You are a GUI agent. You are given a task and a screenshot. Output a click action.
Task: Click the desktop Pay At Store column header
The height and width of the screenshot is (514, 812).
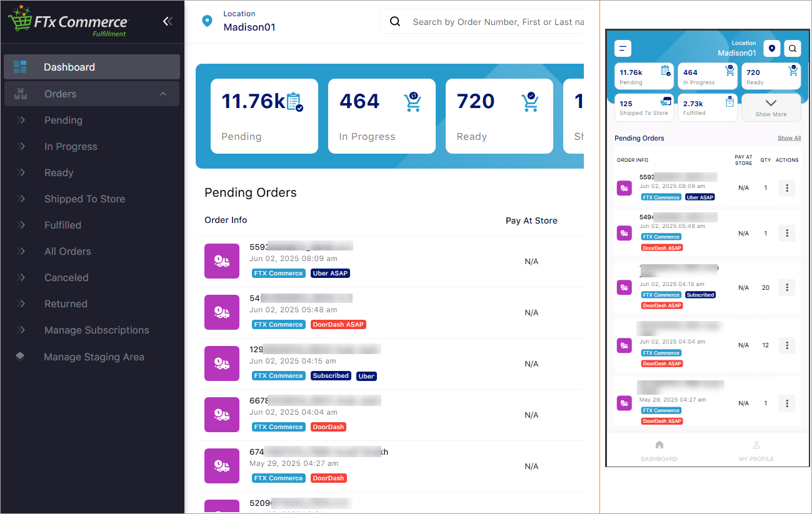531,220
